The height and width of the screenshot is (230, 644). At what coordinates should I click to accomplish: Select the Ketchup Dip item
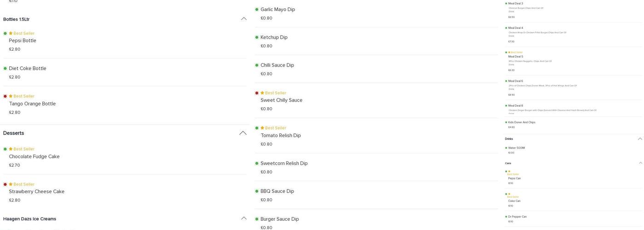[274, 37]
